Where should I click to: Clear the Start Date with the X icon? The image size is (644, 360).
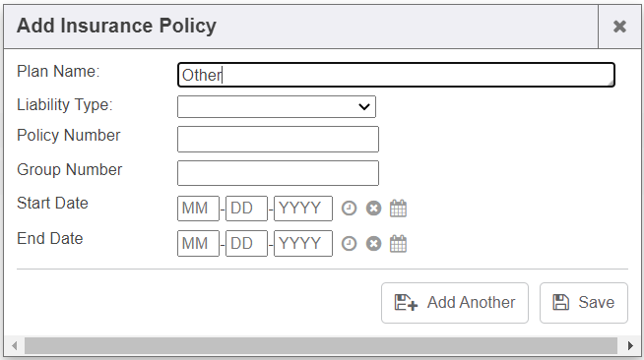pyautogui.click(x=374, y=209)
